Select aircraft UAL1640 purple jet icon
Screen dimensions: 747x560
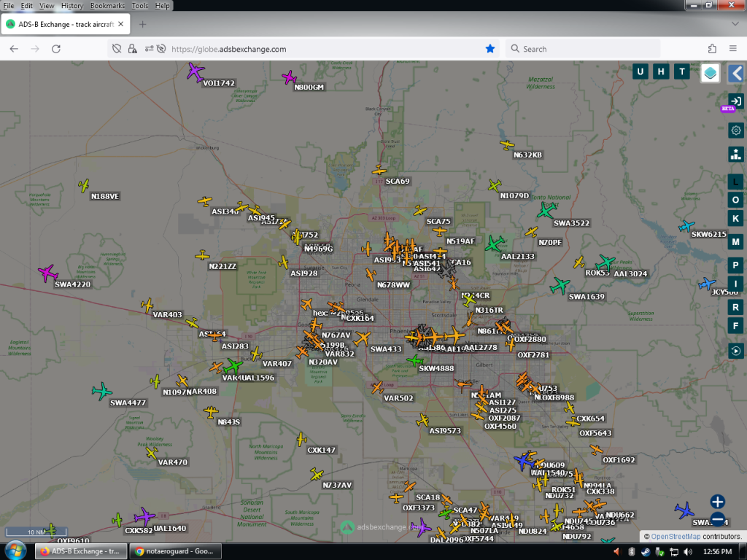click(144, 517)
